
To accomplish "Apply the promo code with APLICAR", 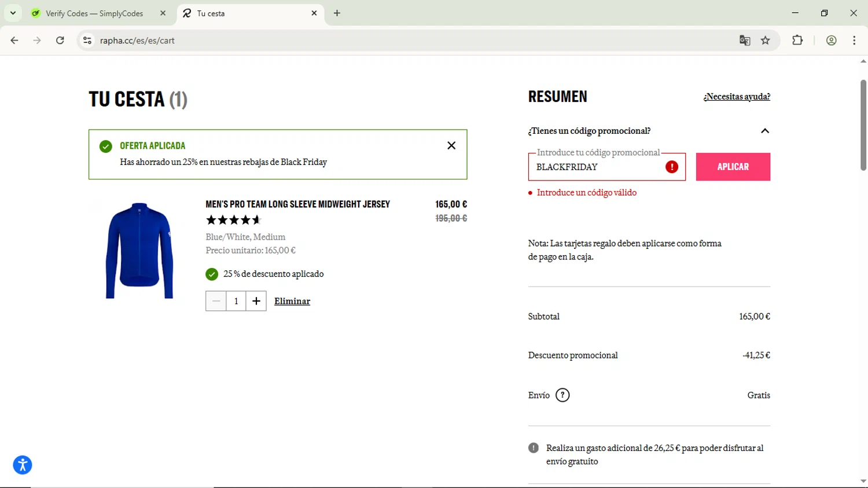I will [x=733, y=167].
